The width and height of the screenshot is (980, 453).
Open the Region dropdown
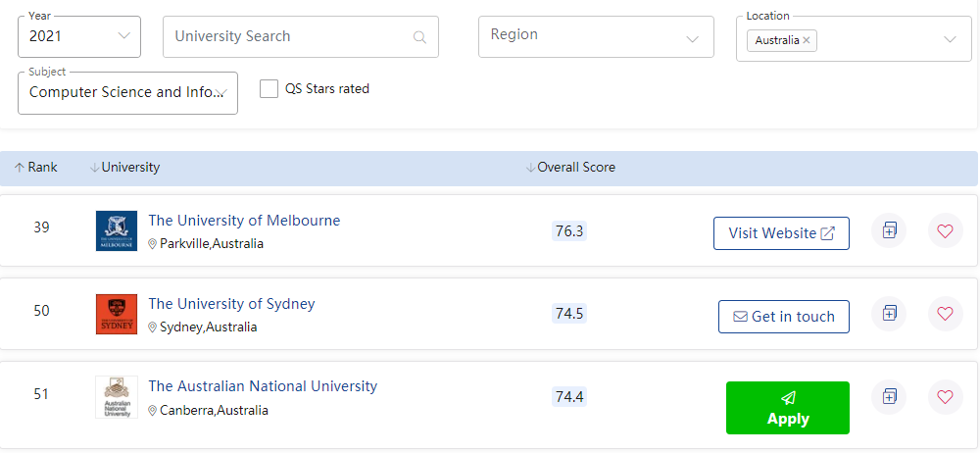click(x=596, y=37)
